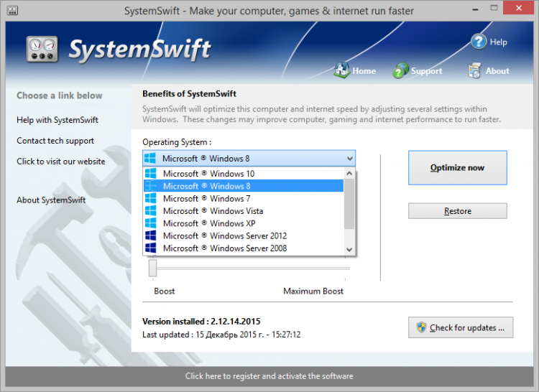Click the title bar application icon
The image size is (539, 392).
coord(12,10)
